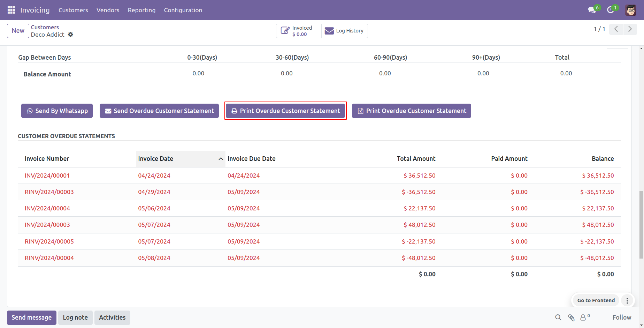
Task: Open invoice row RINV/2024/00005
Action: 319,241
